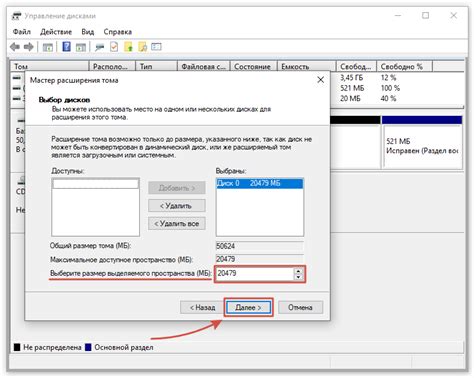Image resolution: width=474 pixels, height=378 pixels.
Task: Click the disk connect toolbar icon
Action: 99,47
